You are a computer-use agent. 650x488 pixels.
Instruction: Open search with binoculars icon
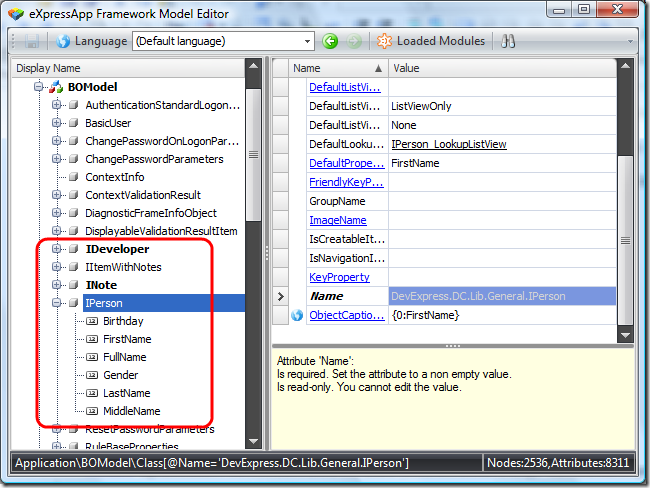point(508,41)
